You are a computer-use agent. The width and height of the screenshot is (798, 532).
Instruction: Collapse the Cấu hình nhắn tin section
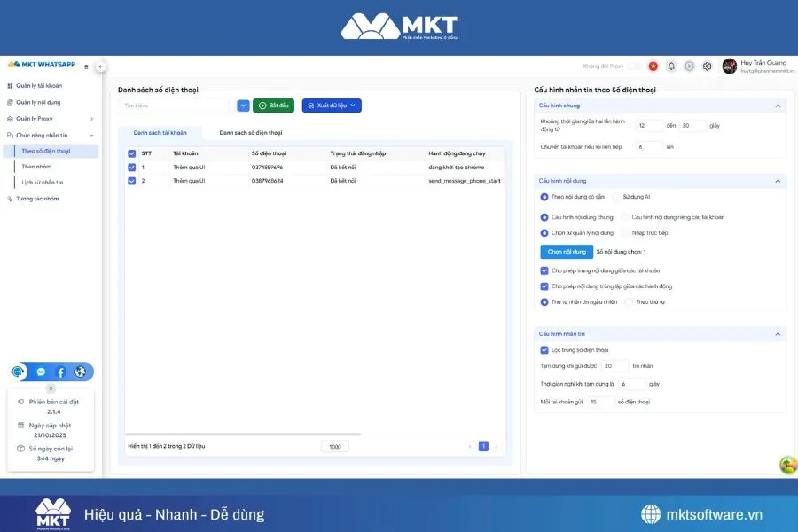(779, 332)
